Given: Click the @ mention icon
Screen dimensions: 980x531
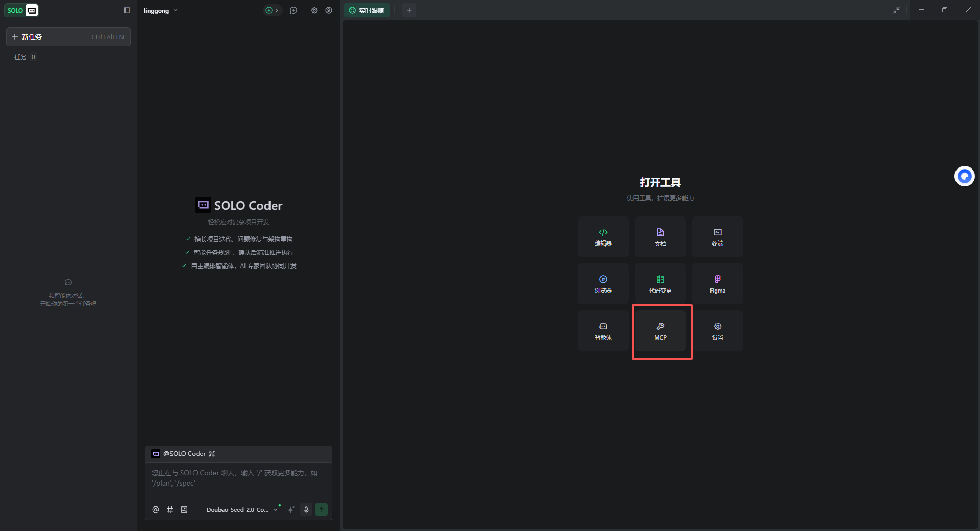Looking at the screenshot, I should pos(156,510).
